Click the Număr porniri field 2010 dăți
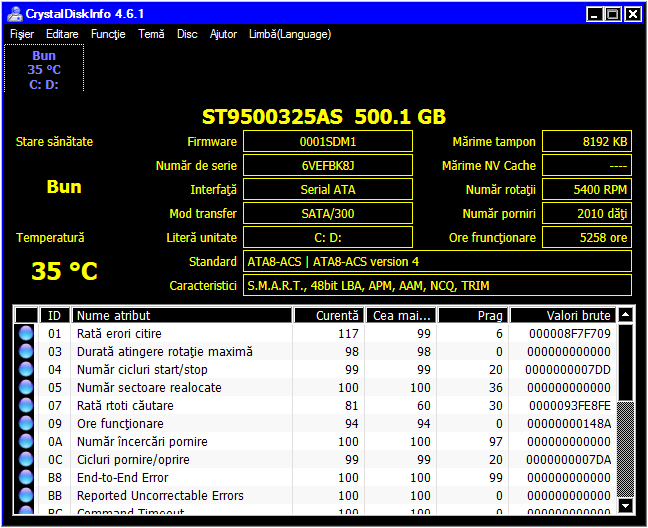The width and height of the screenshot is (648, 528). pyautogui.click(x=587, y=214)
